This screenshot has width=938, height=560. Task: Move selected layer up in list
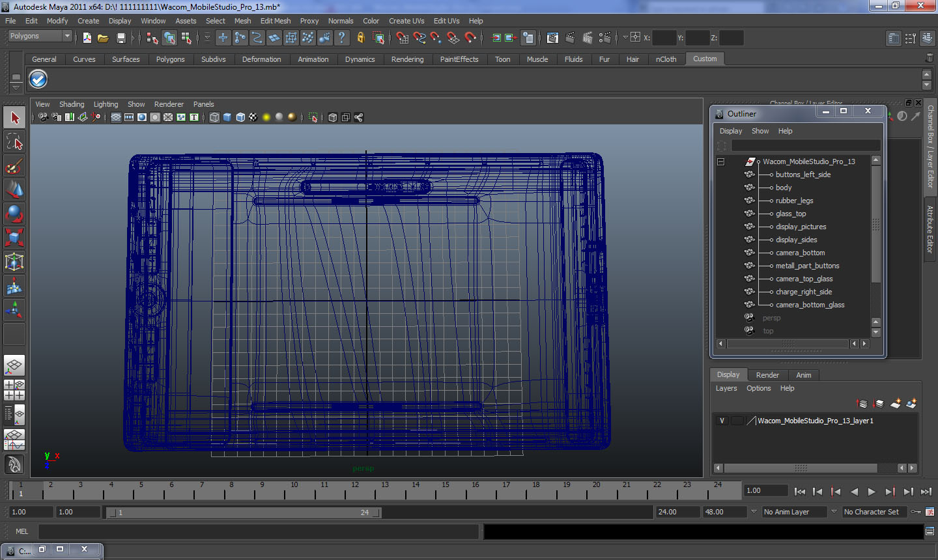pyautogui.click(x=862, y=404)
